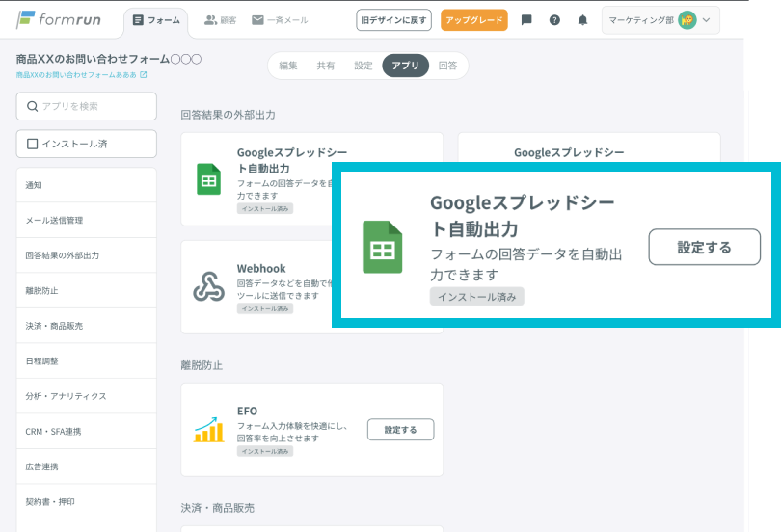Screen dimensions: 781x532
Task: Click the EFO bar chart icon
Action: pos(208,430)
